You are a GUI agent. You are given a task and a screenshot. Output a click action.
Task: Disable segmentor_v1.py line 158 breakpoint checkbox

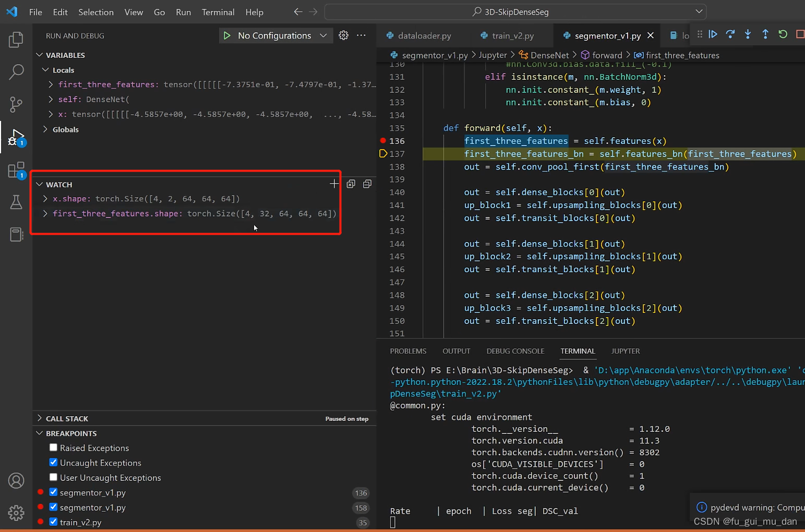[x=53, y=507]
